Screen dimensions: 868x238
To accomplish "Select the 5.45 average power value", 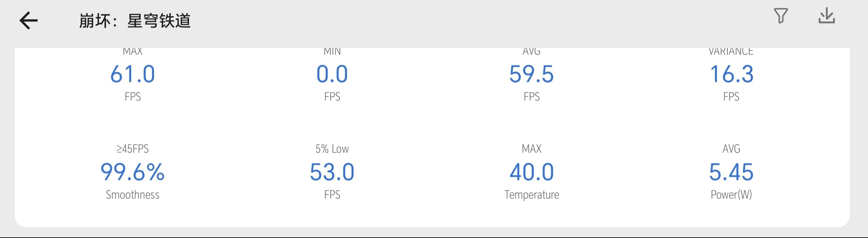I will pos(731,172).
